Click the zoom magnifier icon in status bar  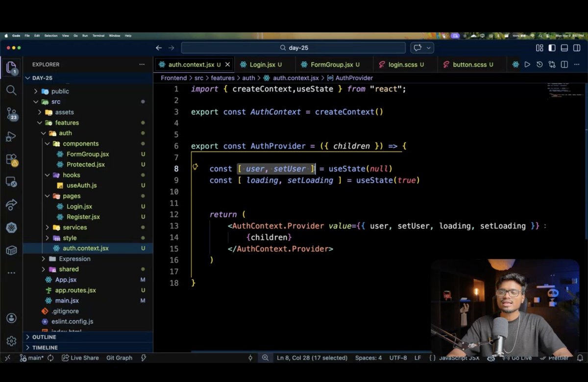coord(265,358)
